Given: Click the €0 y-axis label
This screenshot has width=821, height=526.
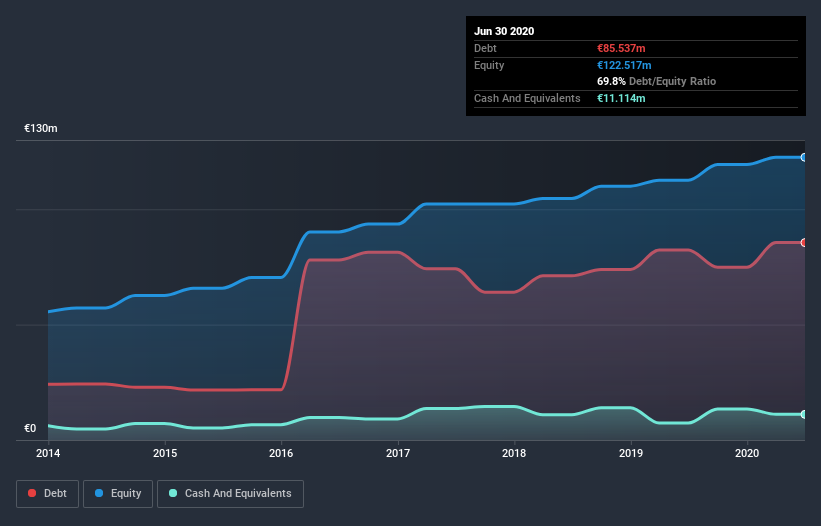Looking at the screenshot, I should (30, 428).
